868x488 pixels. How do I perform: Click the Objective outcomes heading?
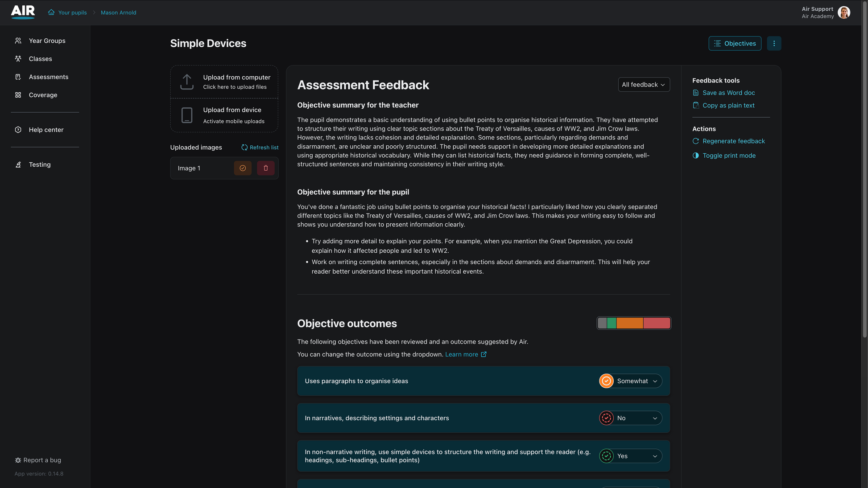tap(347, 324)
